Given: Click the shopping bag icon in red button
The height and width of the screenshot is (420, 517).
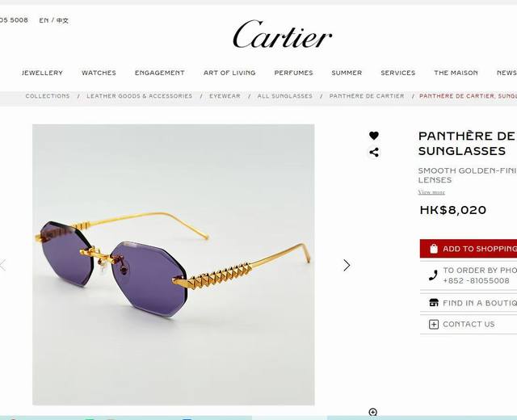Looking at the screenshot, I should click(434, 249).
